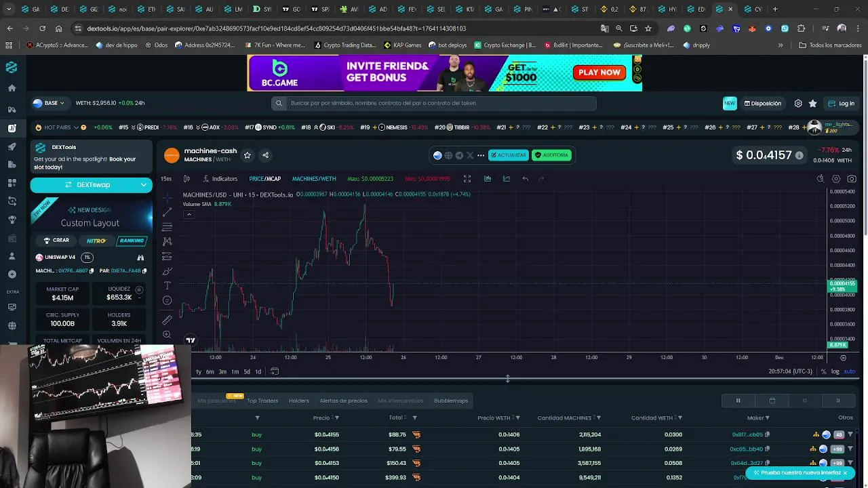Take a chart snapshot with camera icon
Viewport: 868px width, 488px height.
[852, 179]
